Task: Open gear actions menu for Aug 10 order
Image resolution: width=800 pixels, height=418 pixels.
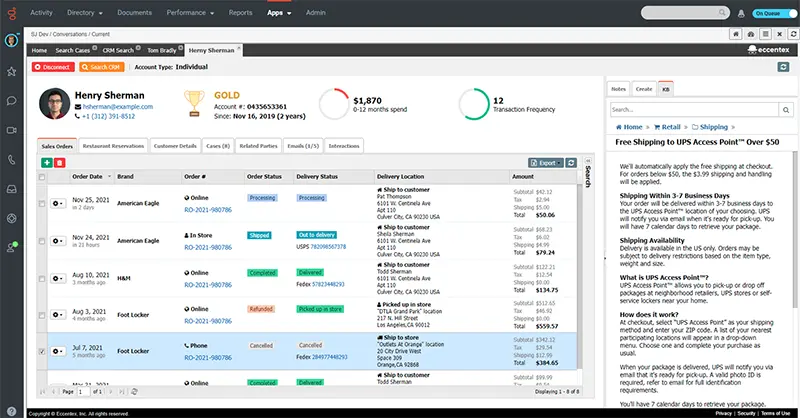Action: click(x=58, y=279)
